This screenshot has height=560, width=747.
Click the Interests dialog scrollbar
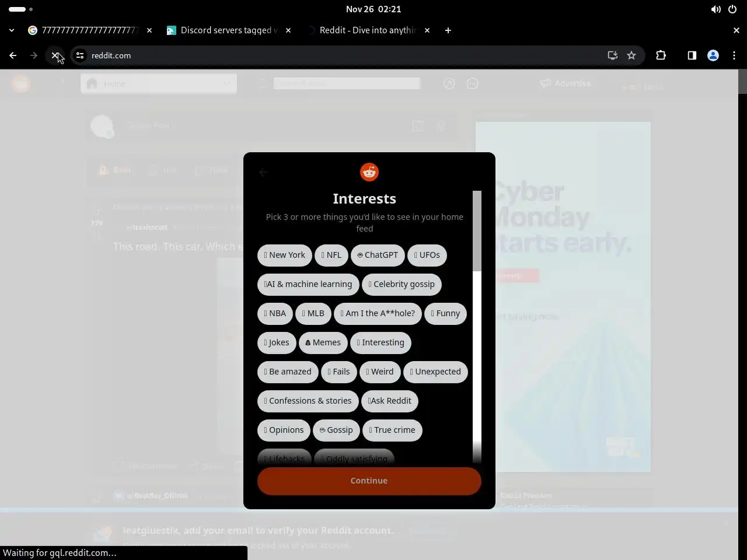point(477,231)
